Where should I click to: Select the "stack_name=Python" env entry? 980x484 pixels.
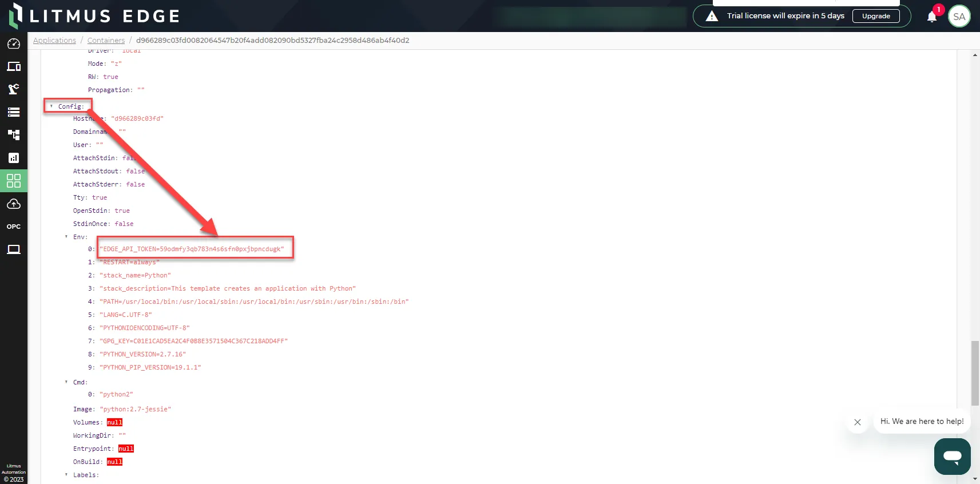pyautogui.click(x=135, y=276)
